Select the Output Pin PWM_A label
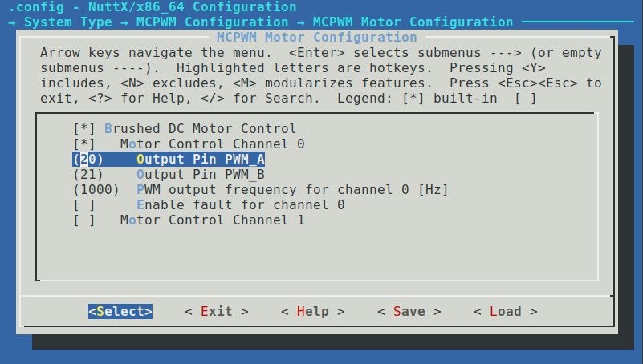The image size is (643, 364). [x=201, y=159]
